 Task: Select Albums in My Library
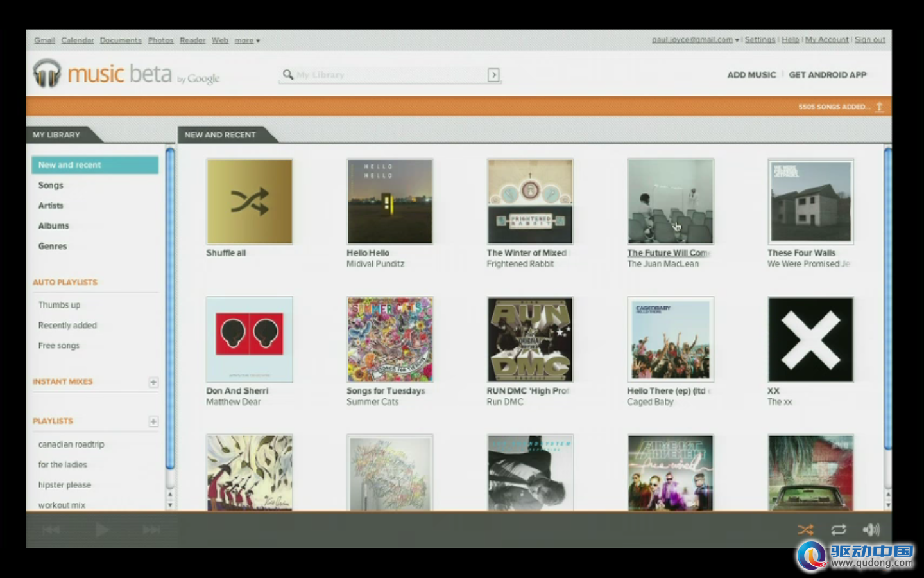click(53, 226)
